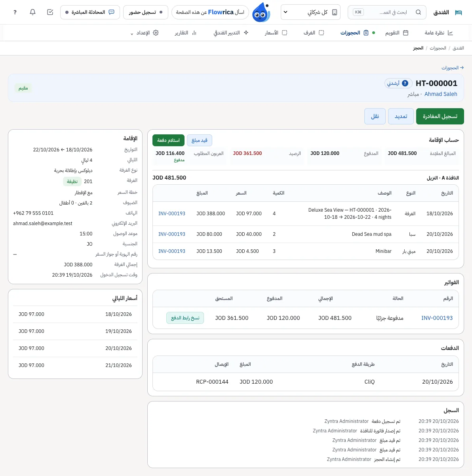The width and height of the screenshot is (472, 476).
Task: Click the تسجيل حضور attendance button
Action: coord(146,12)
